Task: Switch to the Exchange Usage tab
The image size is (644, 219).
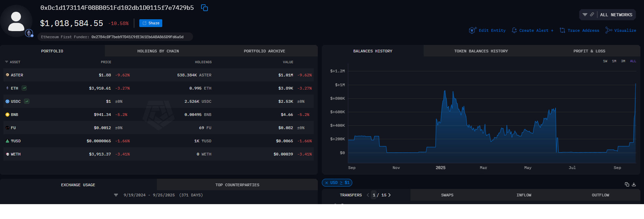Action: tap(78, 185)
